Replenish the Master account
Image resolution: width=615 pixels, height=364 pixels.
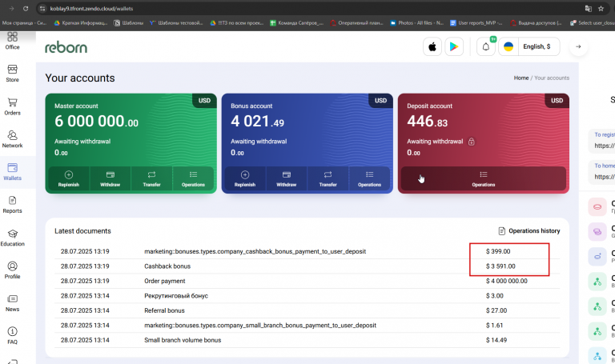(x=69, y=178)
